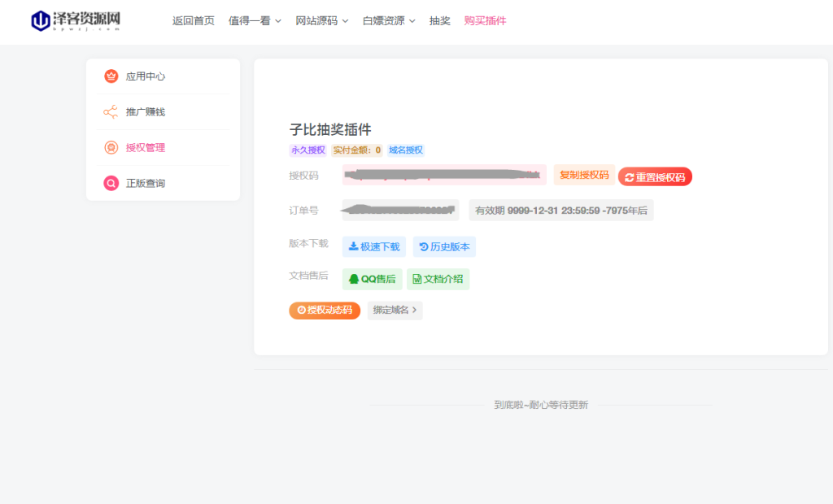Select 购买插件 in the top navigation
The height and width of the screenshot is (504, 833).
[485, 20]
